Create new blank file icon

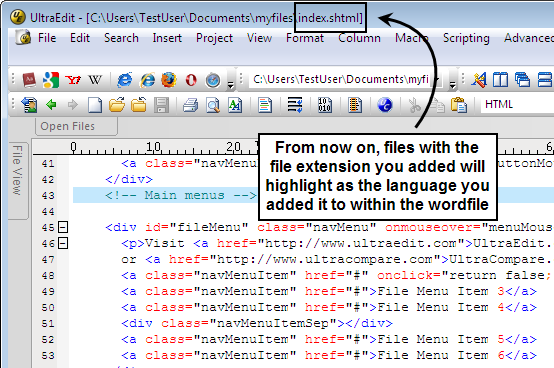click(x=95, y=105)
